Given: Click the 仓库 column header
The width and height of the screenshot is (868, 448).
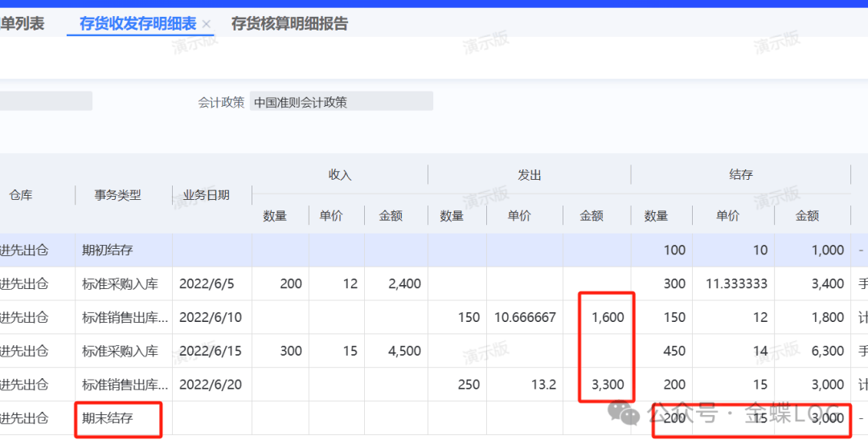Looking at the screenshot, I should pyautogui.click(x=21, y=195).
